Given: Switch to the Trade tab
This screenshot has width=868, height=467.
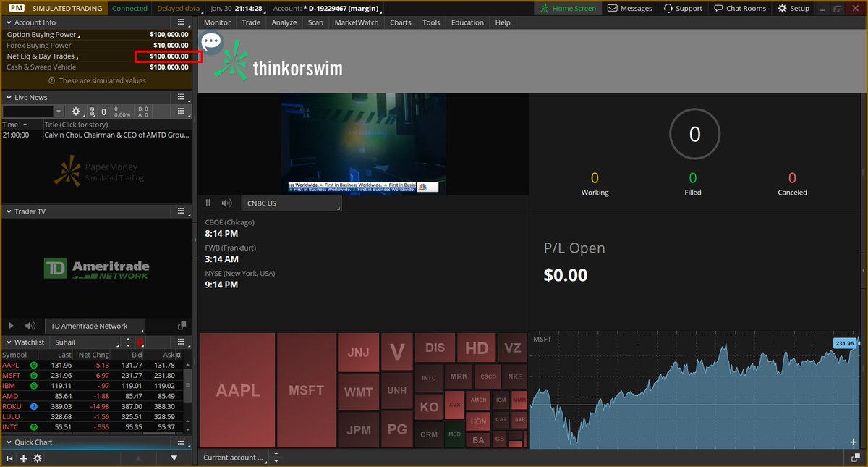Looking at the screenshot, I should coord(251,22).
